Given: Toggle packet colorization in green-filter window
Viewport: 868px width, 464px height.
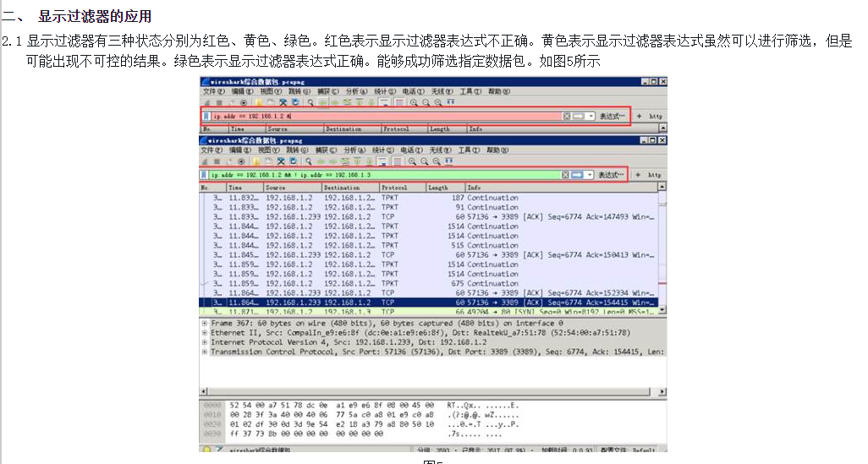Looking at the screenshot, I should pos(398,161).
